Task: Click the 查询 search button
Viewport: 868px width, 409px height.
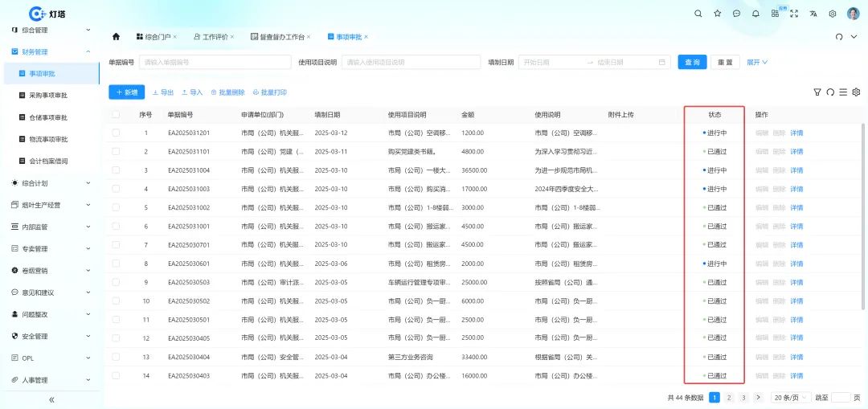Action: tap(692, 63)
